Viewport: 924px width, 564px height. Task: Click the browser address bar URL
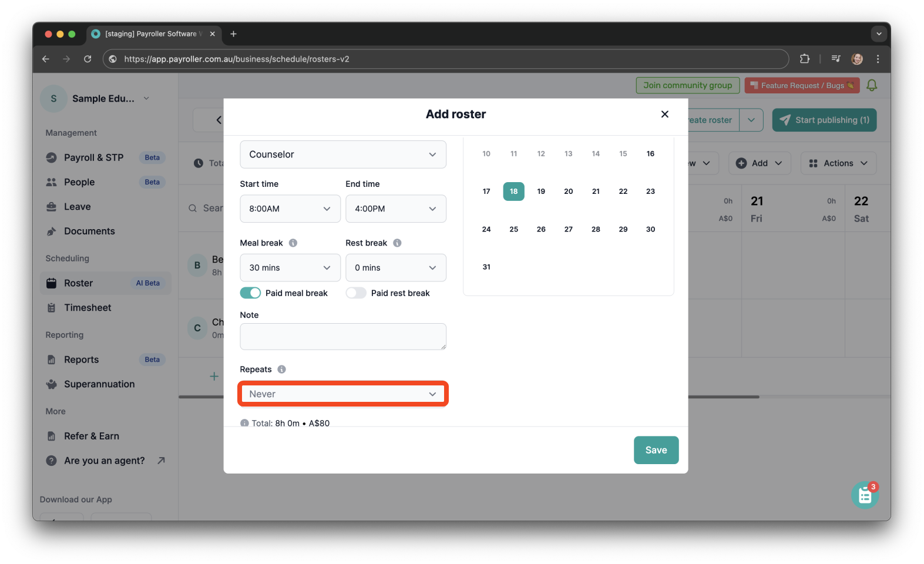click(237, 59)
